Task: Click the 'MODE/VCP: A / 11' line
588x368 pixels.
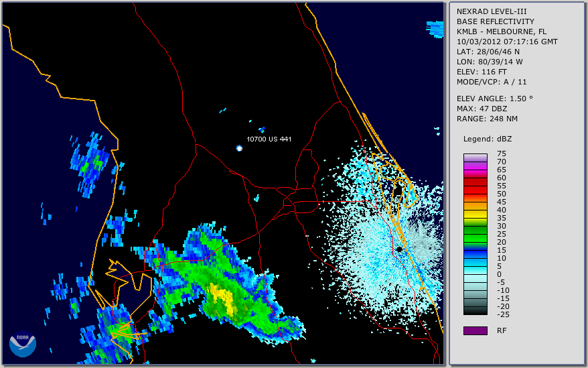Action: click(492, 82)
